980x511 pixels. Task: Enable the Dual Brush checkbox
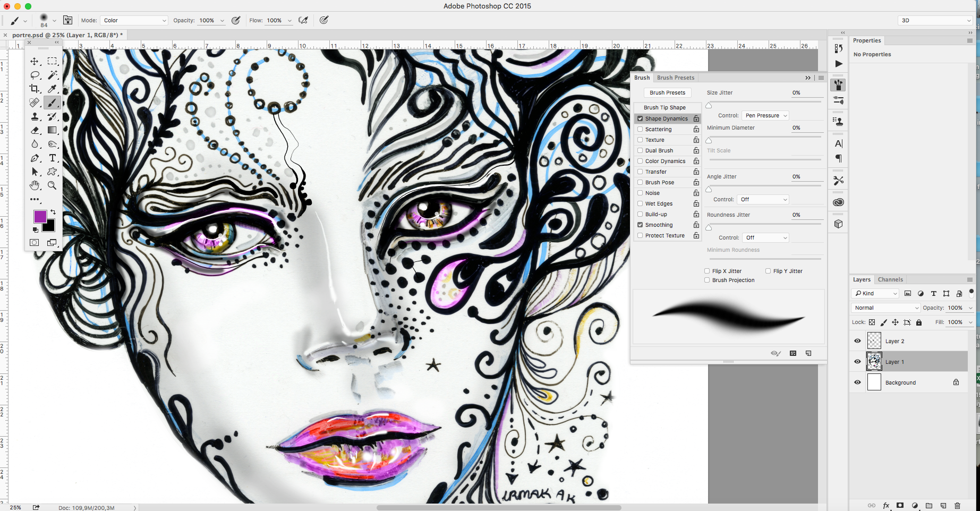[x=640, y=150]
